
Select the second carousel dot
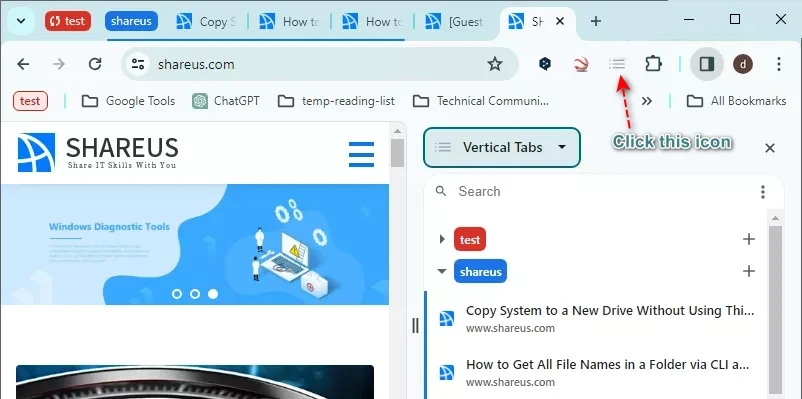click(x=195, y=294)
